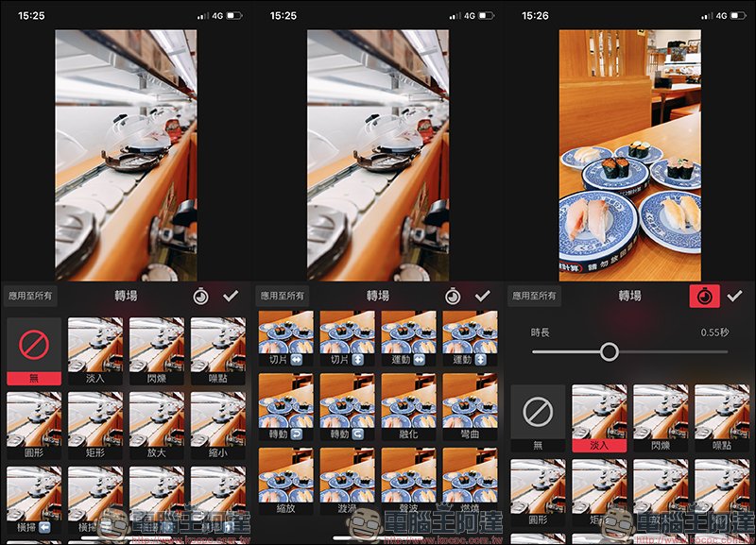Toggle off the red highlighted timer icon

704,296
